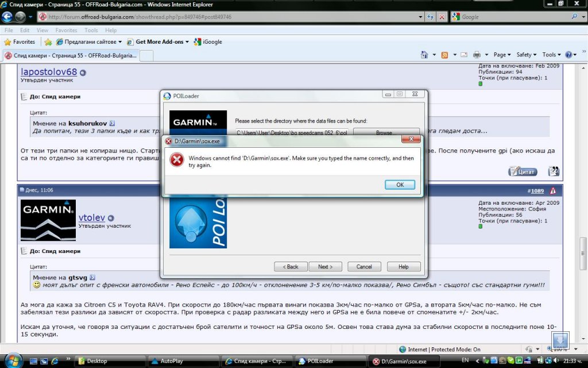Click the multi-quote icon beside Цитат
The width and height of the screenshot is (588, 368).
point(554,171)
